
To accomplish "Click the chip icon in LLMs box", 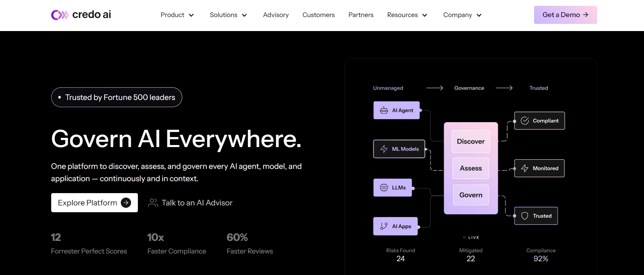I will 384,188.
